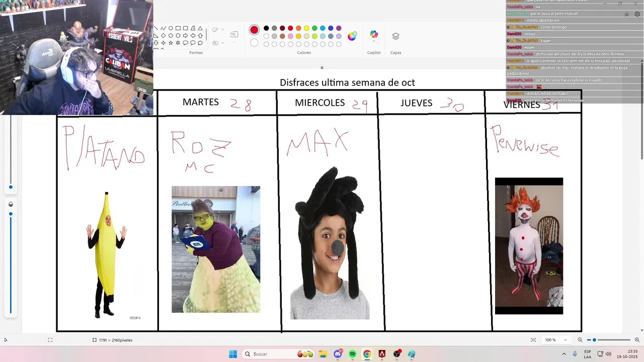Open the Edit colors wheel
Viewport: 644px width, 362px height.
click(352, 36)
